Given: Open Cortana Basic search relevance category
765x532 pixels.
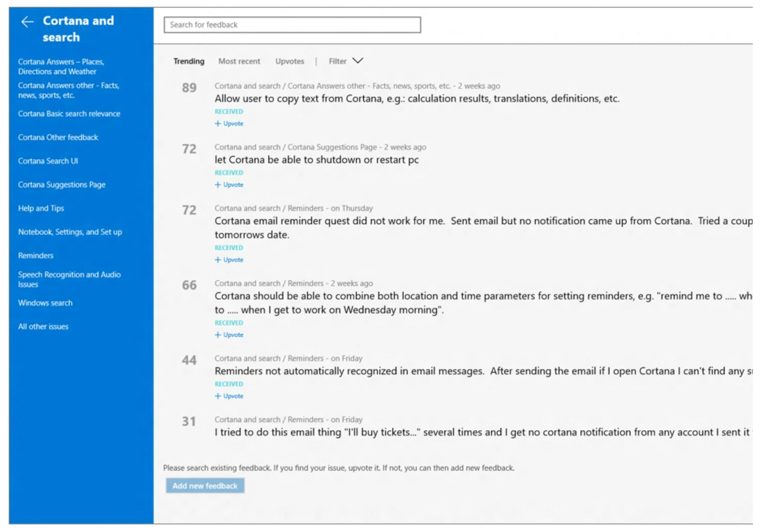Looking at the screenshot, I should (69, 114).
